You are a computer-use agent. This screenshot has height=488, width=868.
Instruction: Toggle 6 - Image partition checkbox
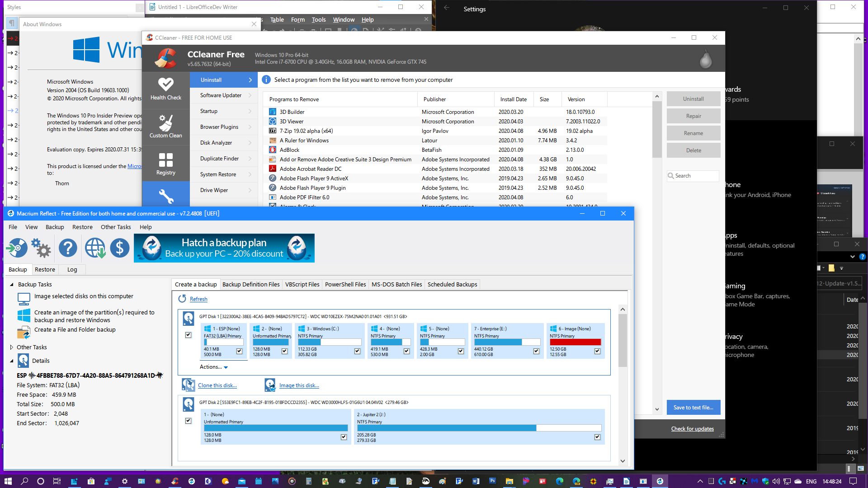coord(597,351)
